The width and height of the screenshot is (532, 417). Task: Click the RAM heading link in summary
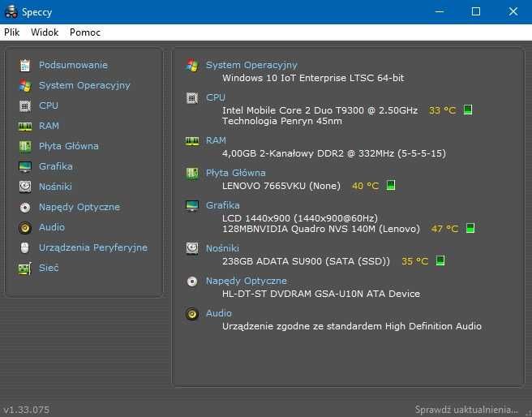click(x=216, y=140)
